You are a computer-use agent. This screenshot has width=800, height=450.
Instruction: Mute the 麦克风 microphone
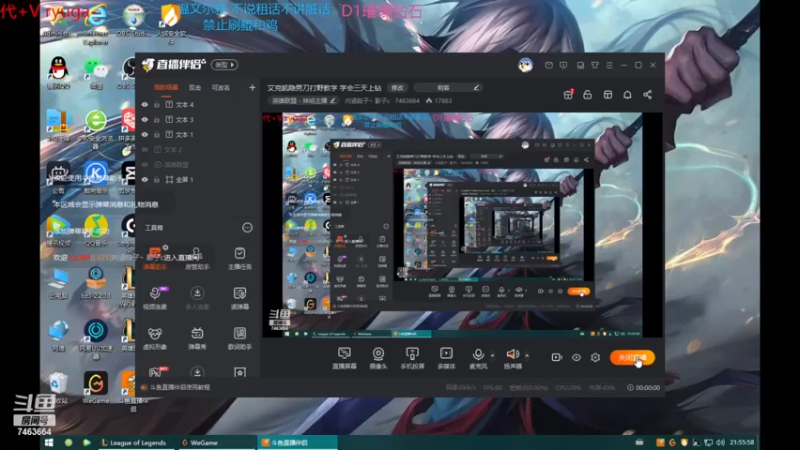(x=478, y=358)
